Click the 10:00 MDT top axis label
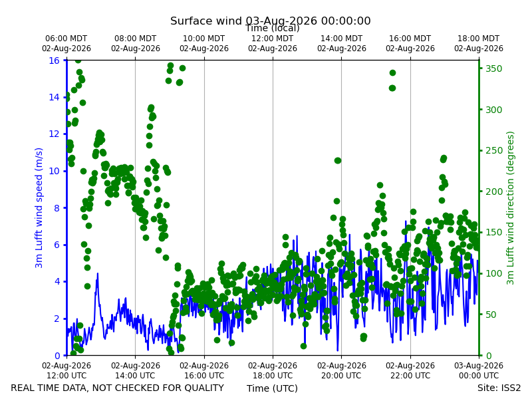 (x=204, y=43)
